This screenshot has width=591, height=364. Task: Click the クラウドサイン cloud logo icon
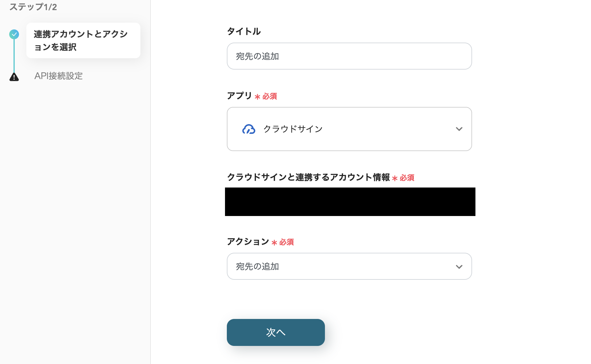pos(249,129)
